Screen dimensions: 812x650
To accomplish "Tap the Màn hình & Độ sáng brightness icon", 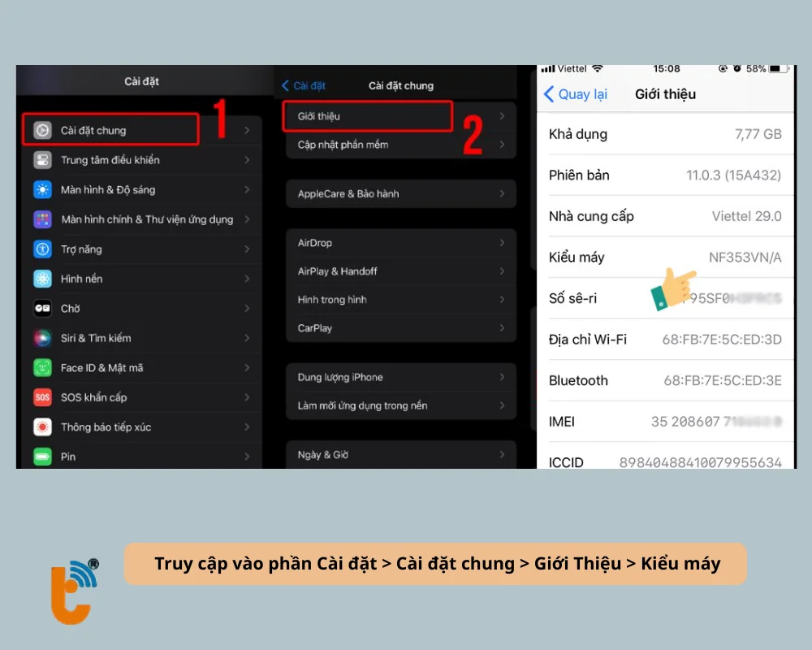I will [43, 189].
